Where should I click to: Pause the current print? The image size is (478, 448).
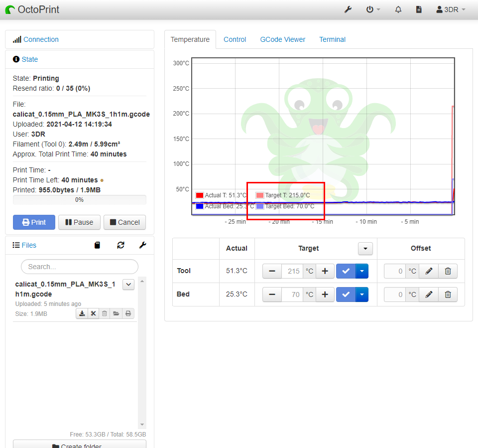pyautogui.click(x=79, y=222)
